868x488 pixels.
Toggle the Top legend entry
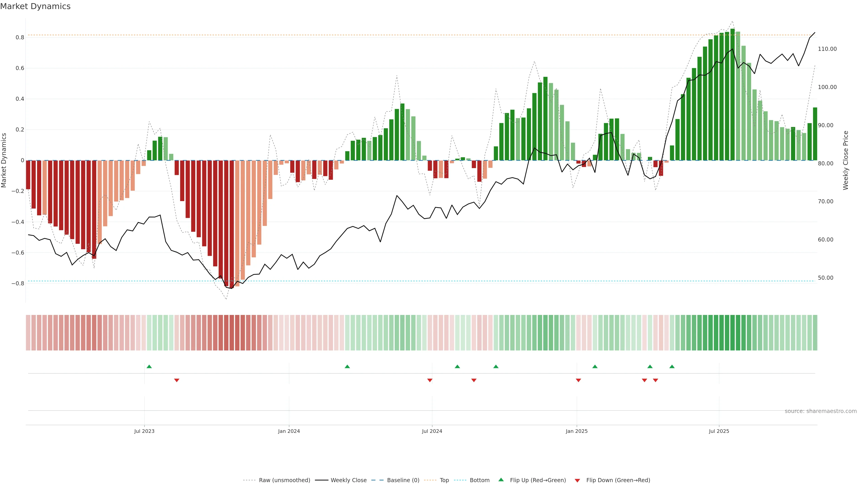[444, 480]
